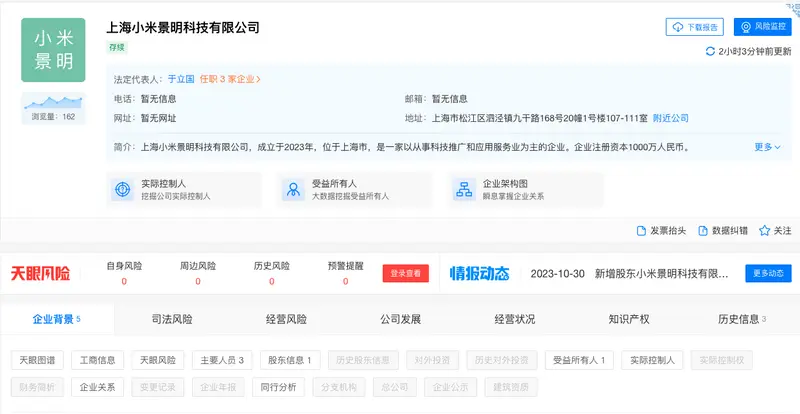Click the 分支机构 disabled chip
This screenshot has width=800, height=414.
coord(339,387)
